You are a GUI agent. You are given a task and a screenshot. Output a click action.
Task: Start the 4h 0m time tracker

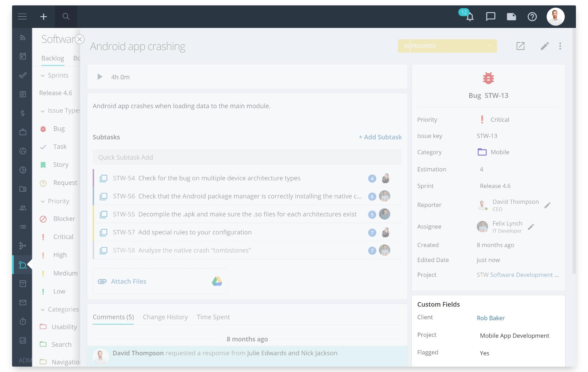(x=100, y=77)
